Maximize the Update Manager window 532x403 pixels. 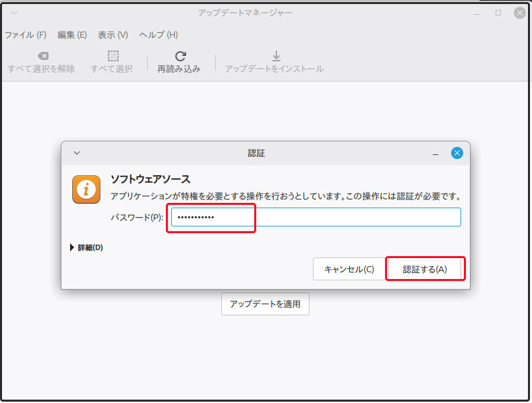coord(498,13)
